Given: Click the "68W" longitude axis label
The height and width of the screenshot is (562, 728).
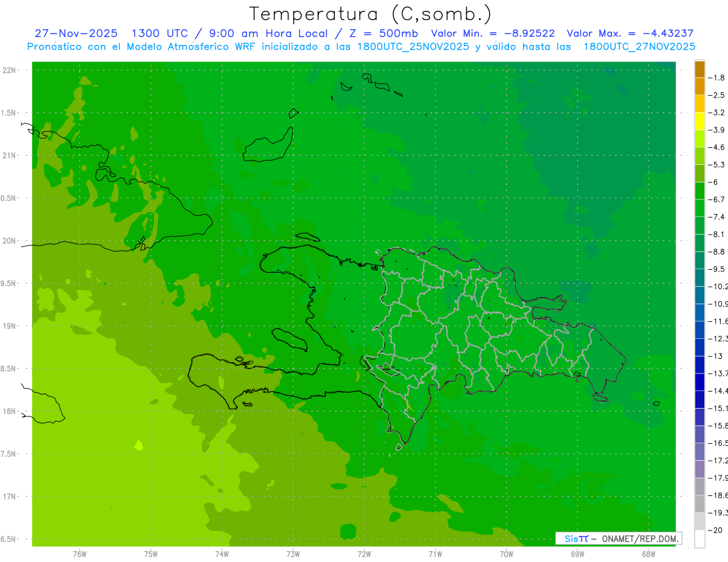Looking at the screenshot, I should (649, 554).
